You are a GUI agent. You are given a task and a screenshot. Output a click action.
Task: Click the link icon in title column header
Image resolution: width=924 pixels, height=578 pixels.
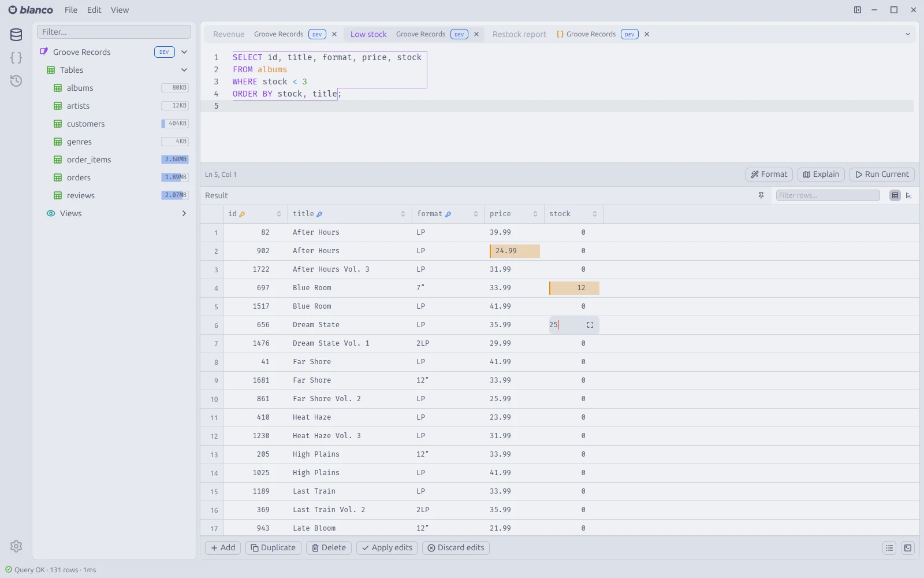coord(319,214)
